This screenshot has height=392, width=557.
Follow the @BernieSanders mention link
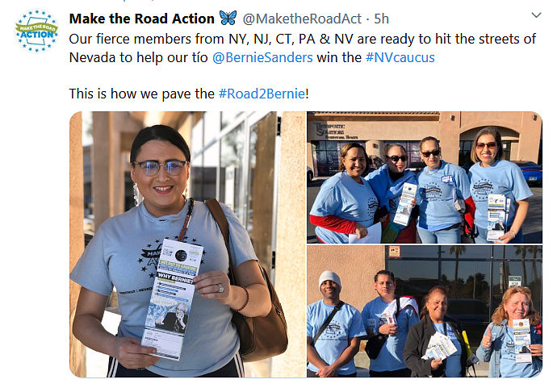(x=262, y=57)
